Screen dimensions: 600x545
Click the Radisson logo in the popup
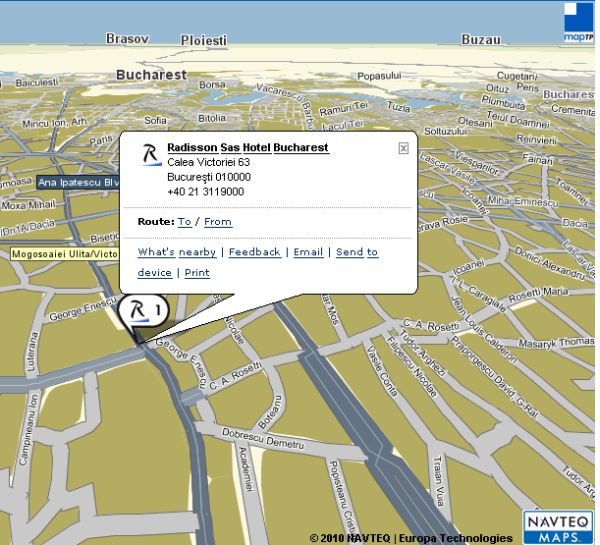pyautogui.click(x=150, y=155)
